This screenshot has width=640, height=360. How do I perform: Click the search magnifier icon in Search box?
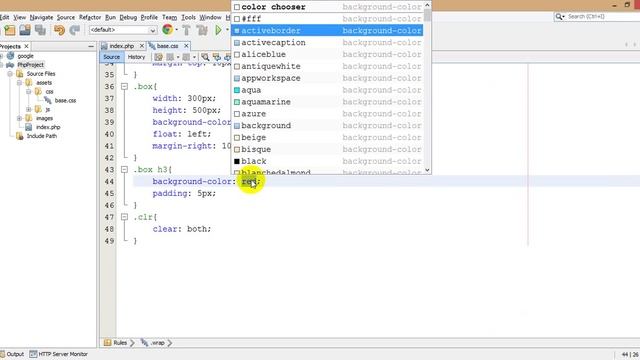(x=559, y=16)
